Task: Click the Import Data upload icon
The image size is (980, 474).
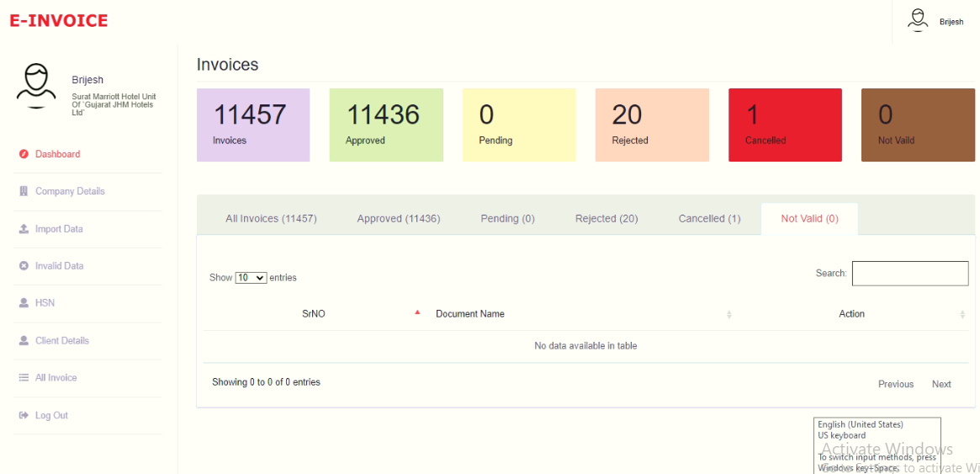Action: (24, 229)
